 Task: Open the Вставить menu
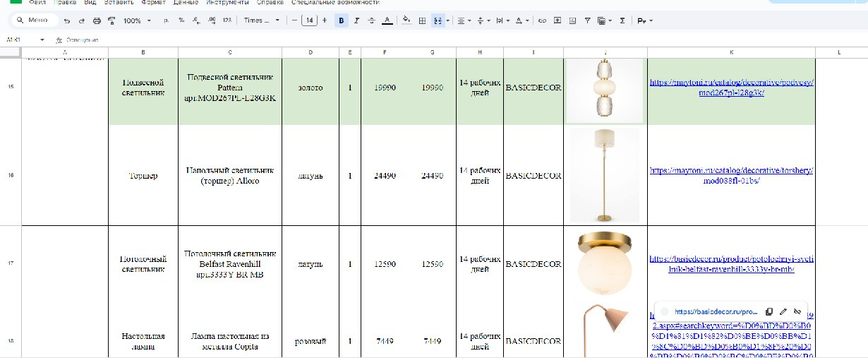[x=119, y=2]
